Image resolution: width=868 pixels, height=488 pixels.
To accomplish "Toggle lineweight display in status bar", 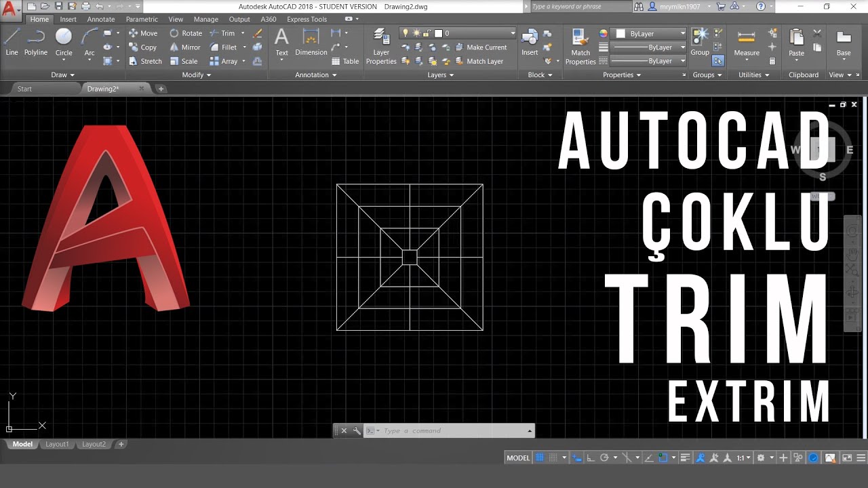I will coord(686,457).
